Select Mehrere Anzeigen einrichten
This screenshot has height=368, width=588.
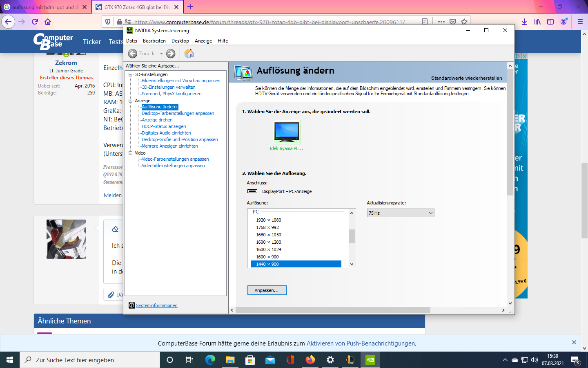pos(170,146)
